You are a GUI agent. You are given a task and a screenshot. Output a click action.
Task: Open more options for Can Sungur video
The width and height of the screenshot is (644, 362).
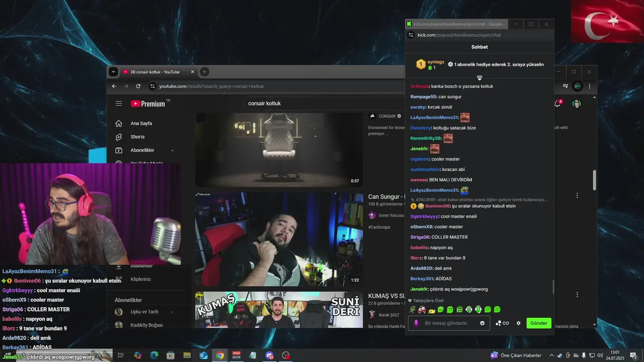[577, 195]
